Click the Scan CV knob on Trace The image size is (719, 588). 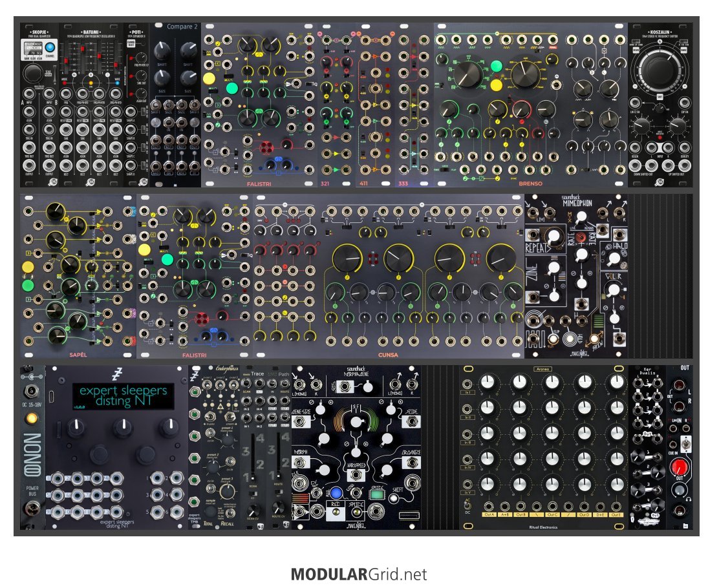253,510
